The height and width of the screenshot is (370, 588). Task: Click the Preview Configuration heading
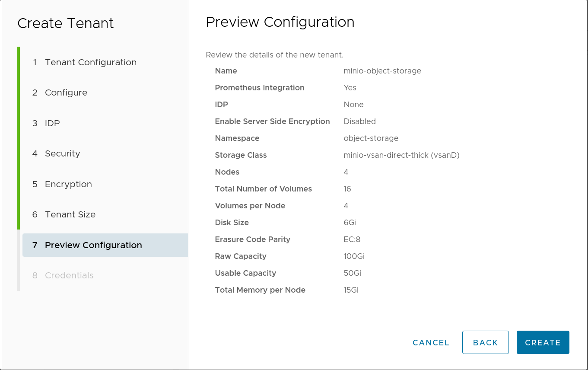tap(280, 22)
